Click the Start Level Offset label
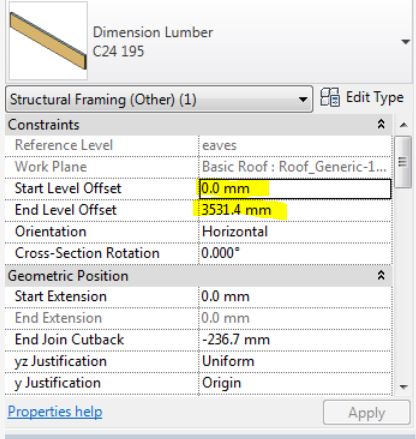The height and width of the screenshot is (439, 416). tap(68, 188)
